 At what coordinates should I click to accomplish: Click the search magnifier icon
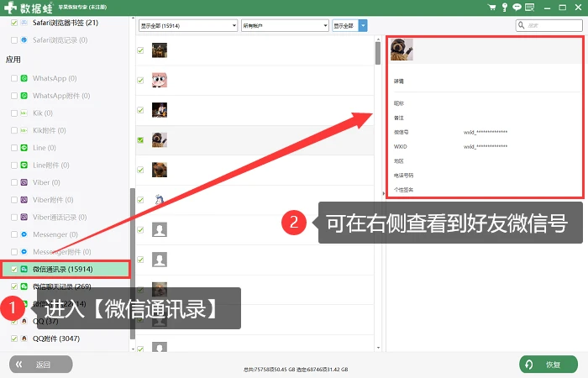[522, 25]
